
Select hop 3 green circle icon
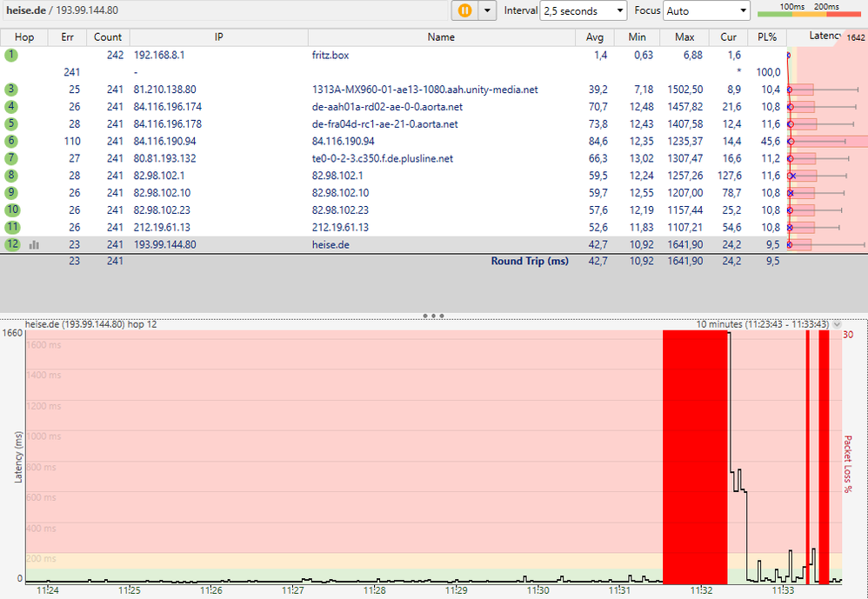click(x=11, y=89)
